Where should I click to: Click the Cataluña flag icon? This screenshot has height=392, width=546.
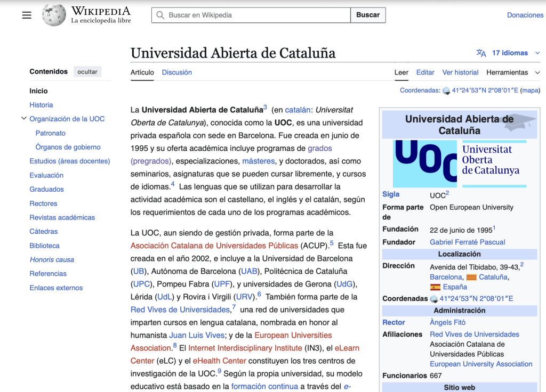tap(471, 277)
